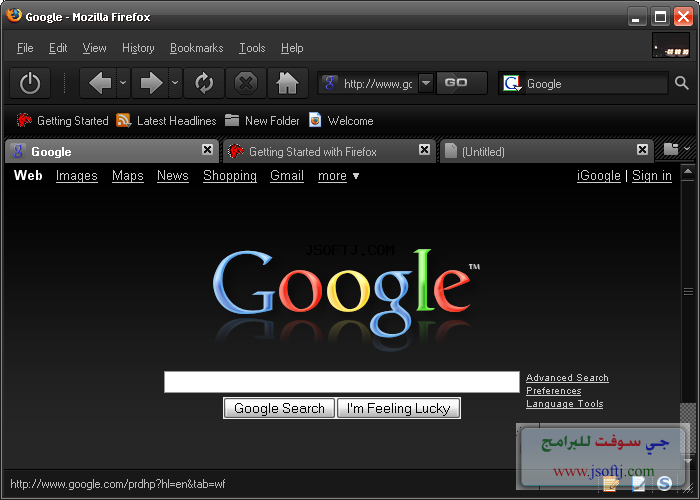Image resolution: width=700 pixels, height=500 pixels.
Task: Close the Google tab
Action: pos(207,150)
